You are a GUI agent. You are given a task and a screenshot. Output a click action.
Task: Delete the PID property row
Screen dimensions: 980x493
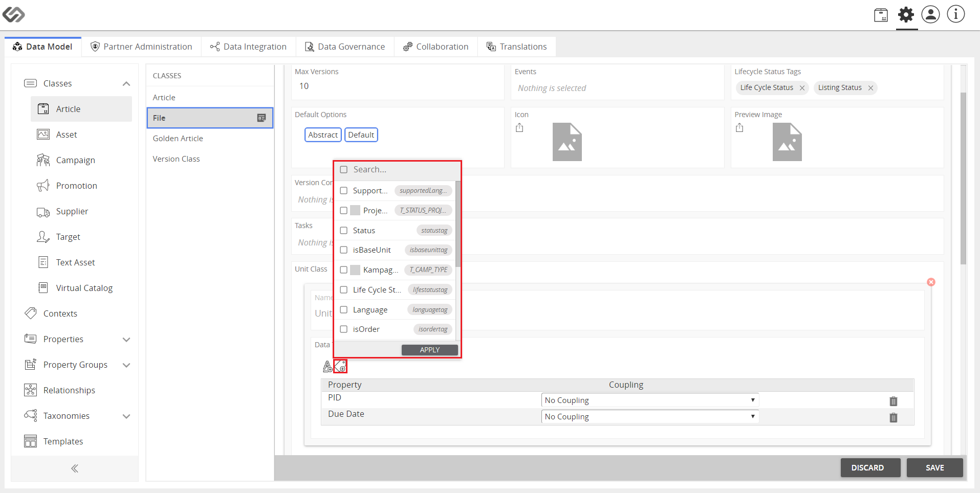[894, 401]
